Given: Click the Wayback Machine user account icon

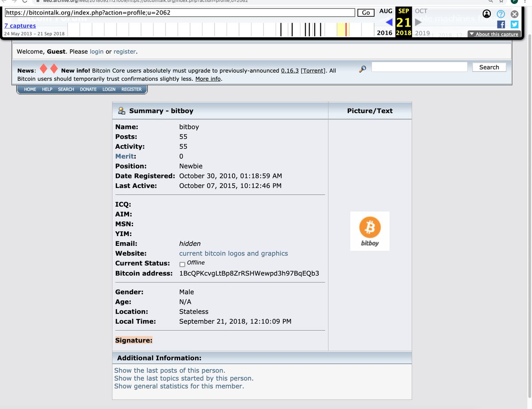Looking at the screenshot, I should click(x=487, y=14).
